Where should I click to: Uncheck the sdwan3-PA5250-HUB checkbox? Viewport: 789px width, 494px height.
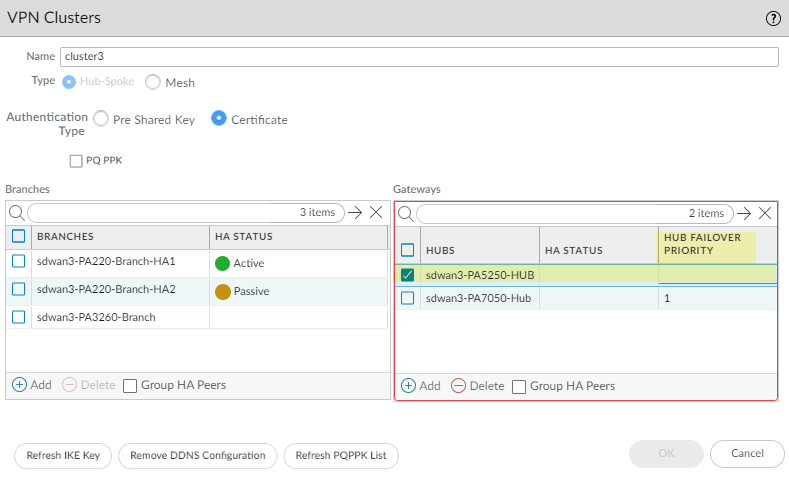[x=408, y=274]
